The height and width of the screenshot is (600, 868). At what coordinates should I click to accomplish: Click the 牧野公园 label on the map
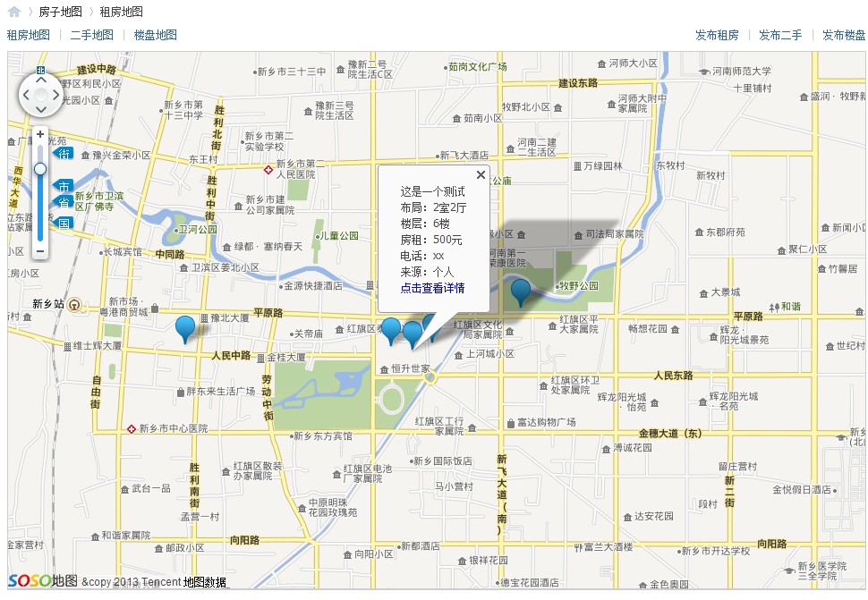579,286
